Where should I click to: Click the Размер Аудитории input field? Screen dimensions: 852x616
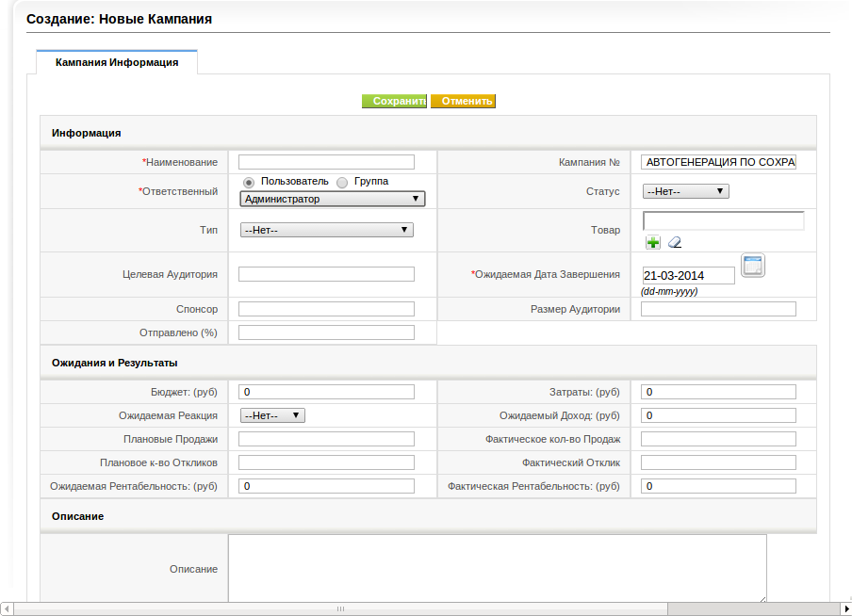pyautogui.click(x=718, y=309)
